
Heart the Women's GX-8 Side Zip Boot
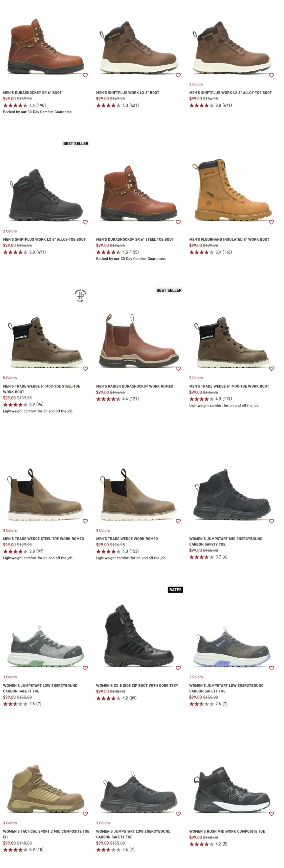point(178,668)
